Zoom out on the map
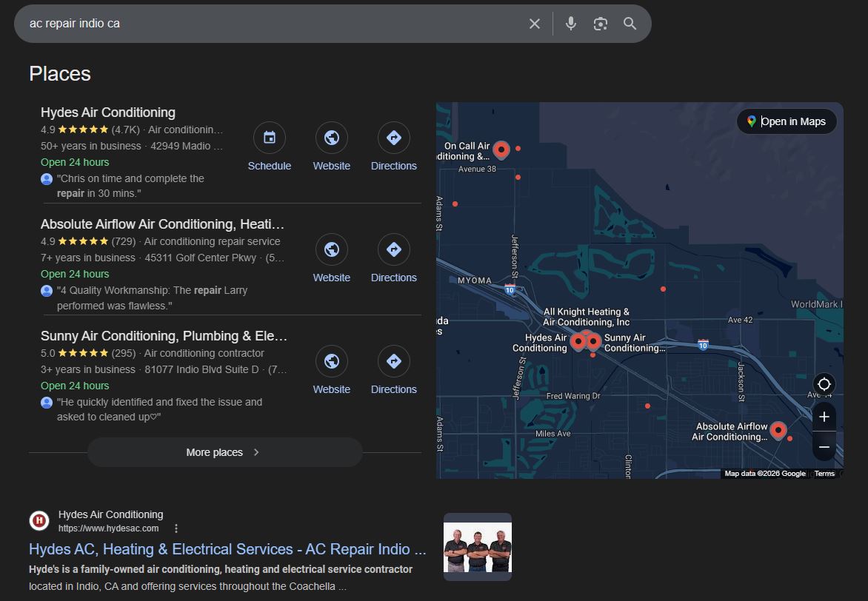The width and height of the screenshot is (868, 601). 824,447
